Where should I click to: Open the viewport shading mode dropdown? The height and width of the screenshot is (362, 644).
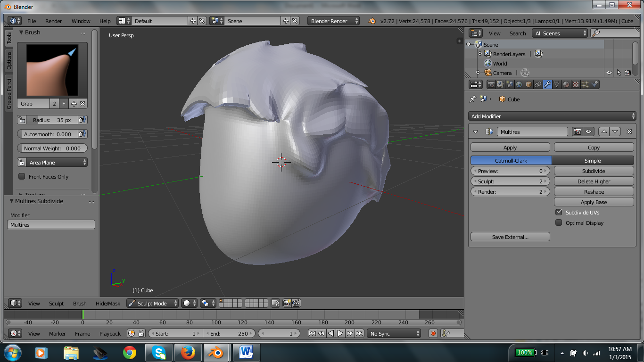coord(190,304)
